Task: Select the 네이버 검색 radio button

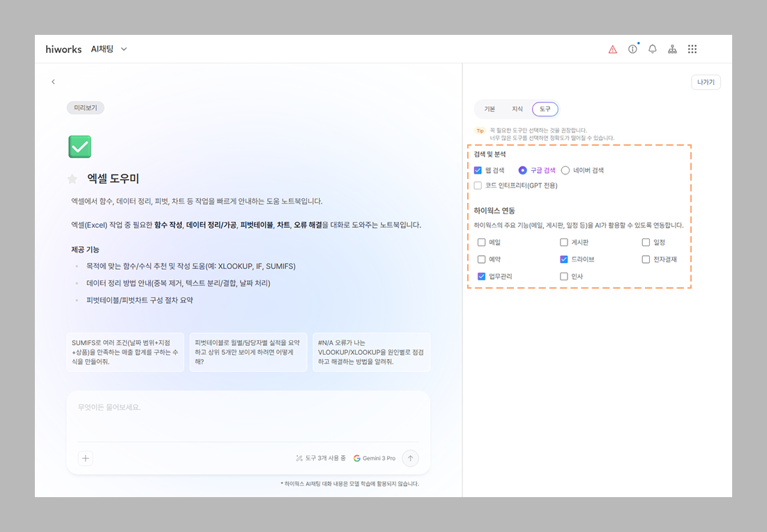Action: click(x=565, y=170)
